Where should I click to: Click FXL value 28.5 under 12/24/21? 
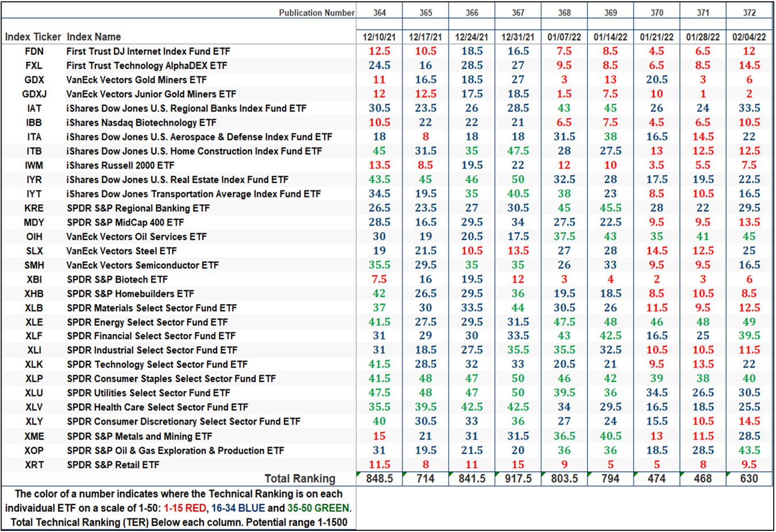pyautogui.click(x=472, y=65)
